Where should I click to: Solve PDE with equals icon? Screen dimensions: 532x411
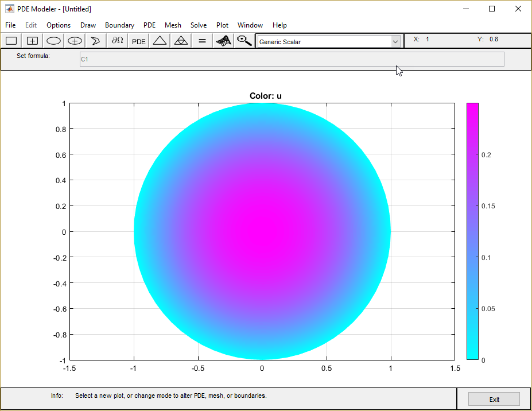(x=202, y=41)
